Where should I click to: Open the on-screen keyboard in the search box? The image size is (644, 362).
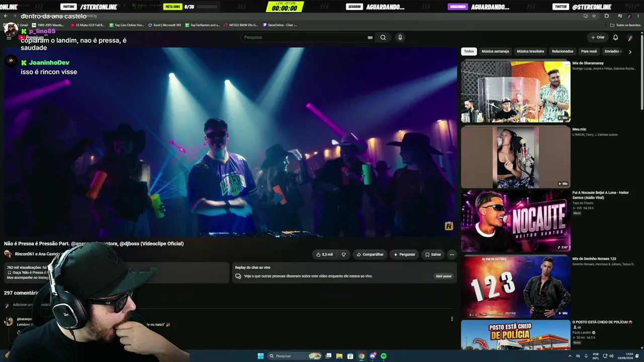(x=370, y=37)
